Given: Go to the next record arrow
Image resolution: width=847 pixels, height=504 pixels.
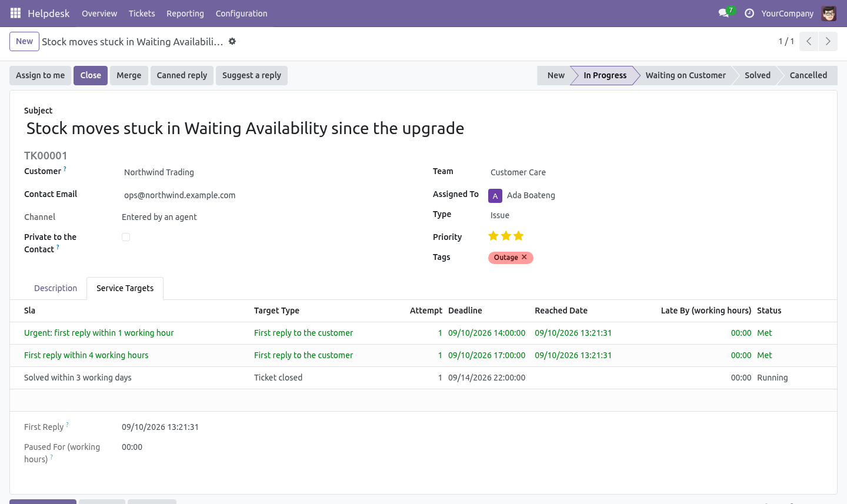Looking at the screenshot, I should click(x=828, y=41).
